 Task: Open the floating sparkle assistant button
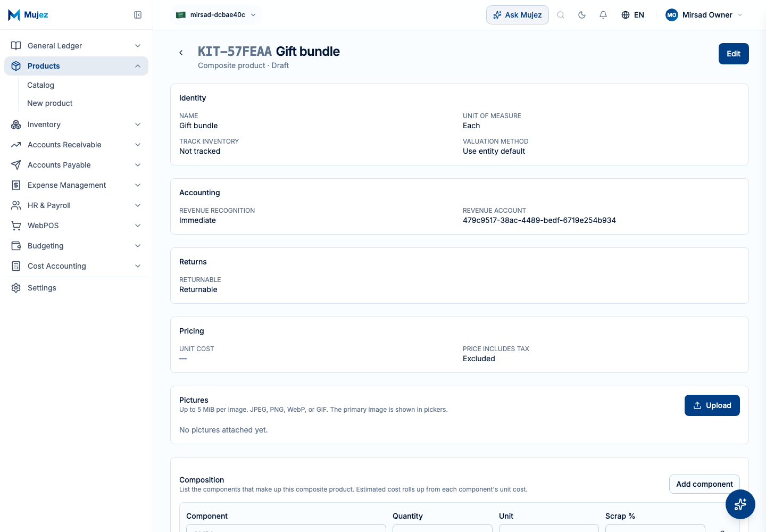740,504
